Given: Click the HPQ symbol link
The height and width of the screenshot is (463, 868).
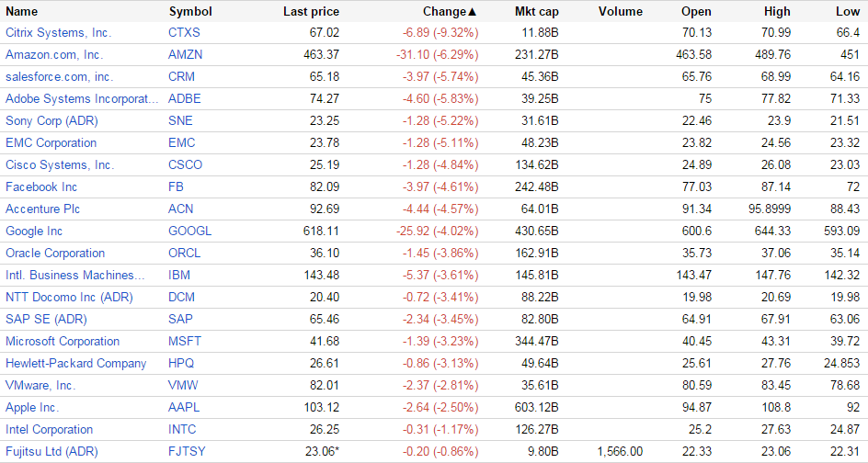Looking at the screenshot, I should click(182, 364).
